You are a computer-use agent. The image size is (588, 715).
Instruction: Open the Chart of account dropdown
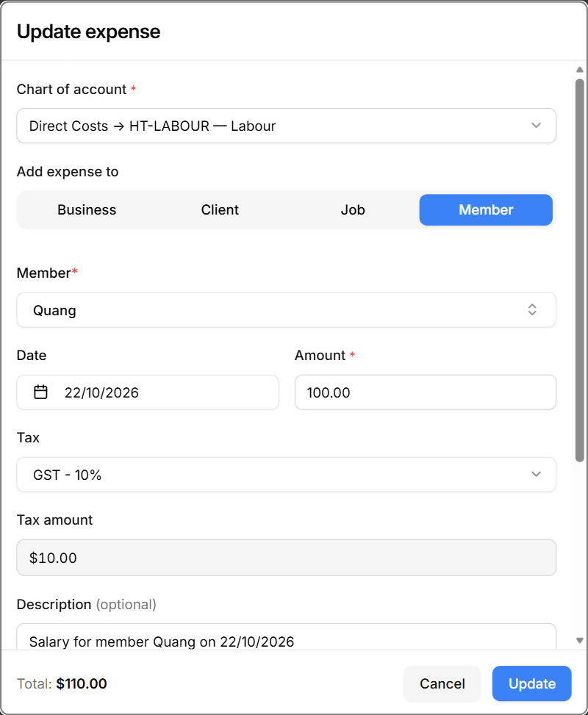tap(286, 126)
